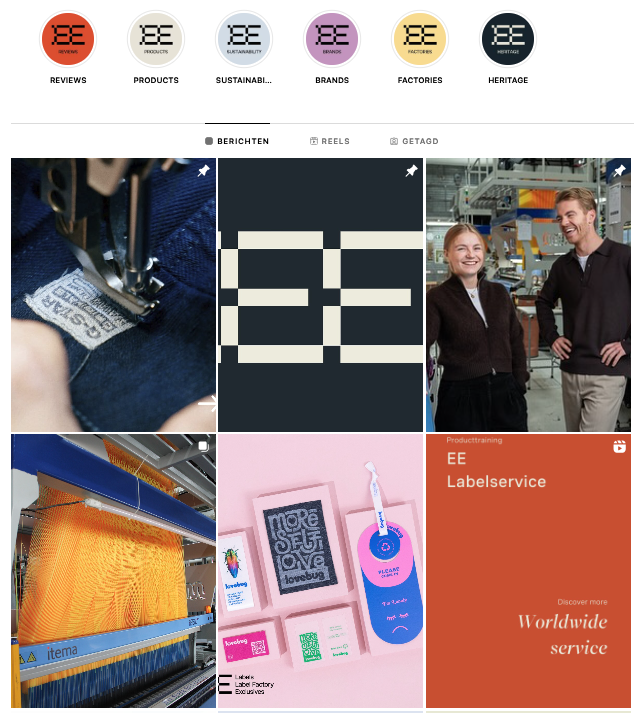Open the purple BRANDS highlight
This screenshot has width=640, height=713.
click(x=332, y=39)
